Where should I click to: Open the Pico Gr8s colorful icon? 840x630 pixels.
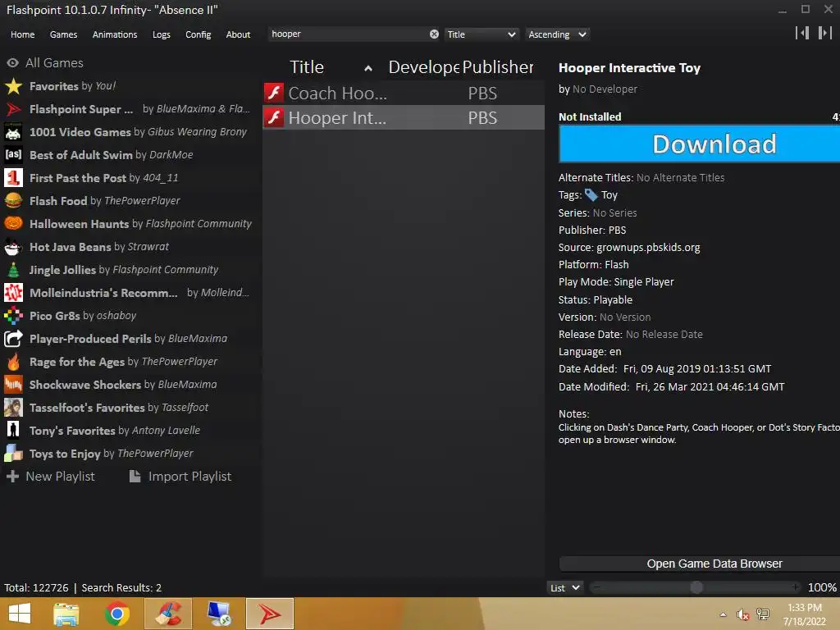click(x=13, y=316)
